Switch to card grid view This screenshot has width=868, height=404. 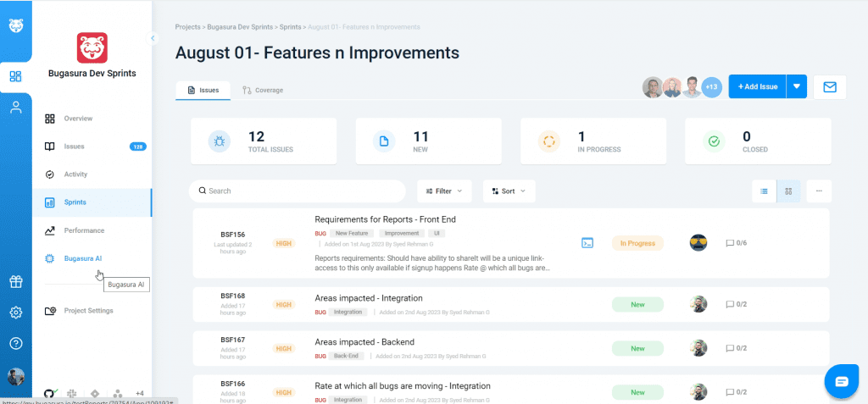[x=788, y=191]
